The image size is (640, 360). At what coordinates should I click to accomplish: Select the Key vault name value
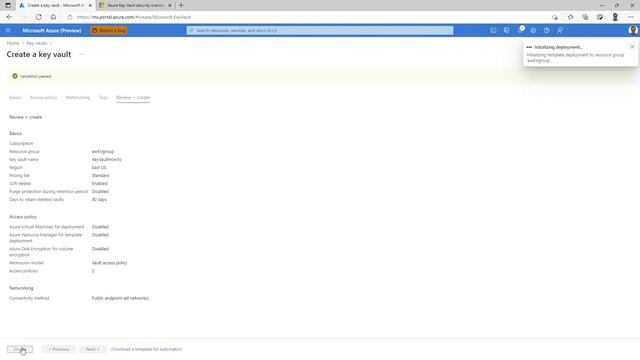coord(107,160)
